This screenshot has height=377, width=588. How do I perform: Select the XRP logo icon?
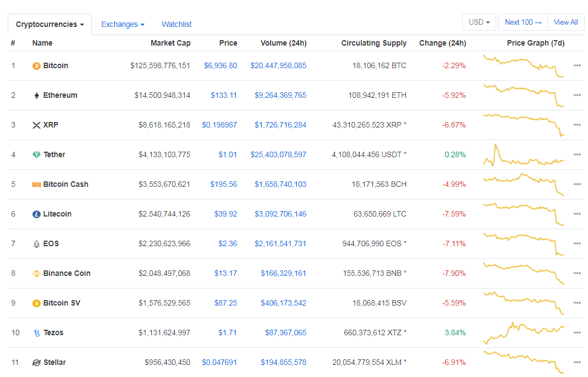(36, 125)
